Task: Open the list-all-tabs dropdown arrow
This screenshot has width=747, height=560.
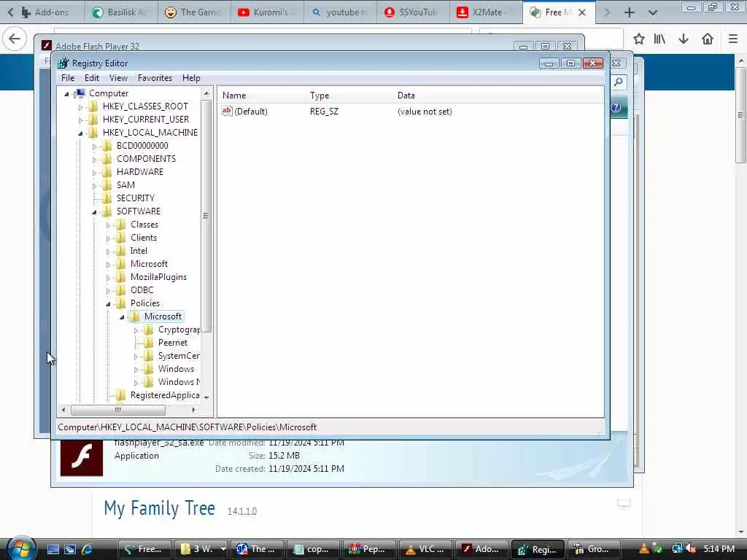Action: click(653, 12)
